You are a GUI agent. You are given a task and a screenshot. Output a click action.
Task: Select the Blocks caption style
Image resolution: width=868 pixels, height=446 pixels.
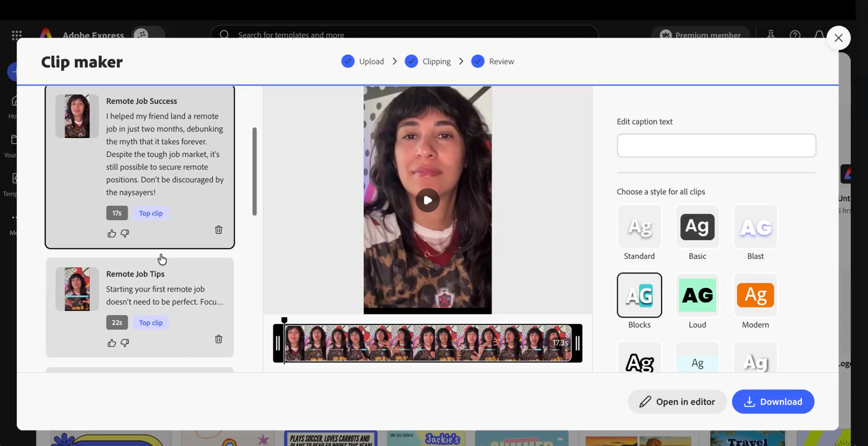click(x=639, y=295)
